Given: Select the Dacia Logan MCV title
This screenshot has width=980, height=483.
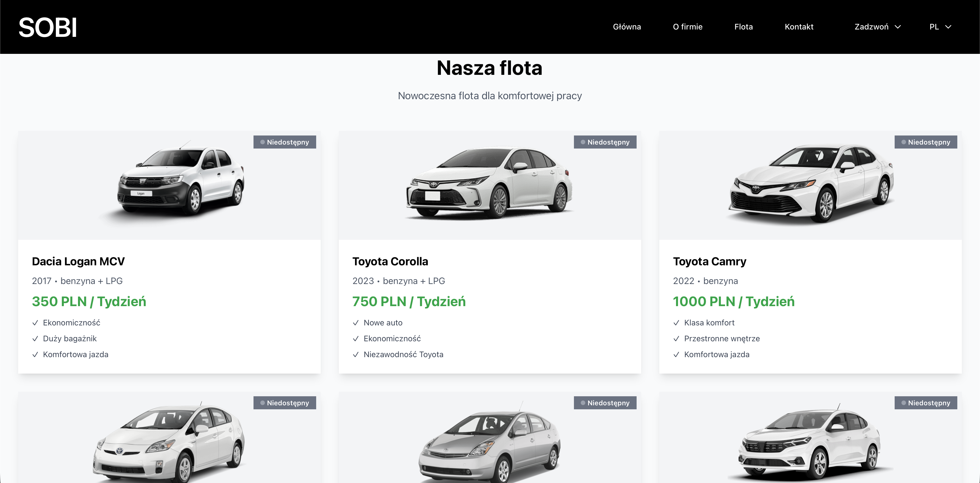Looking at the screenshot, I should [x=78, y=262].
